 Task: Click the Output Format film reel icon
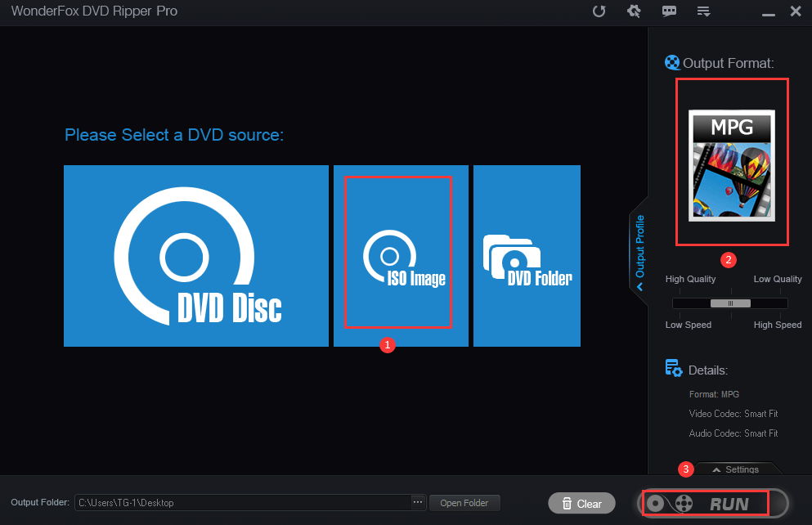[x=672, y=62]
